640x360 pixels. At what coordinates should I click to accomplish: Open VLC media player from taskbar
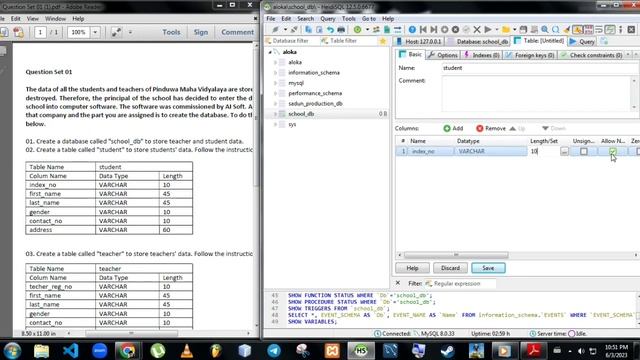tap(187, 351)
